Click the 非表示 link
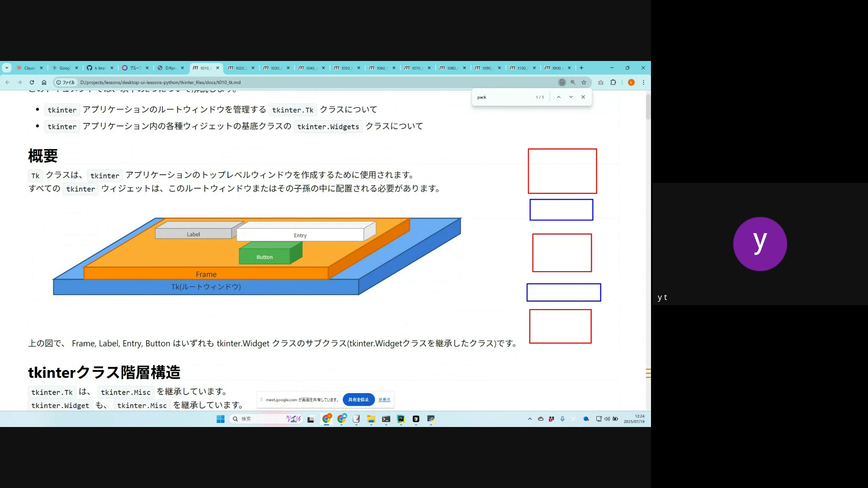 (x=384, y=400)
